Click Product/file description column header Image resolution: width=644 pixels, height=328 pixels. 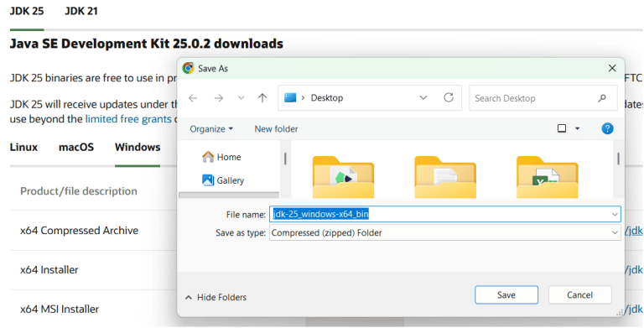tap(79, 191)
